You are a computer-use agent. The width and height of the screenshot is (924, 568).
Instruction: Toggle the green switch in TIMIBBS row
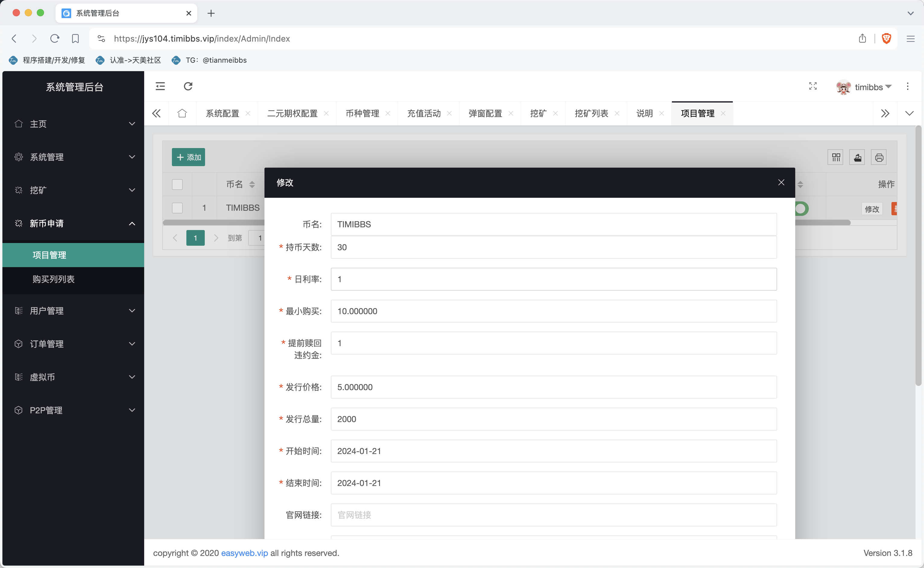point(802,209)
